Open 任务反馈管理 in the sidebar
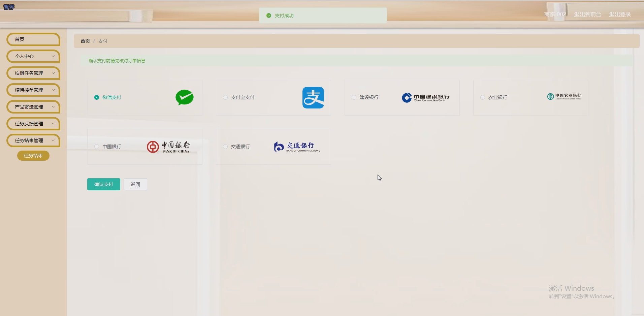This screenshot has width=644, height=316. (x=33, y=124)
